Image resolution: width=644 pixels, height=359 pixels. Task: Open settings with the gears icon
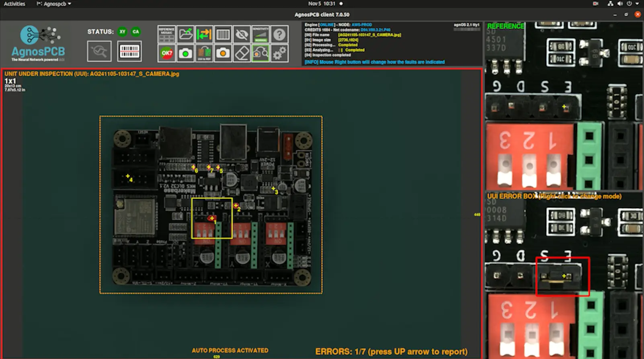click(279, 53)
